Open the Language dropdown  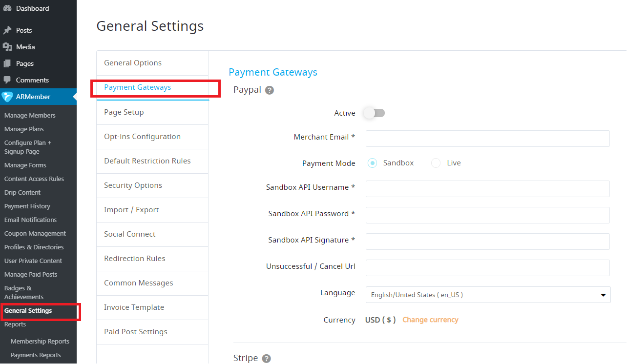(x=488, y=295)
